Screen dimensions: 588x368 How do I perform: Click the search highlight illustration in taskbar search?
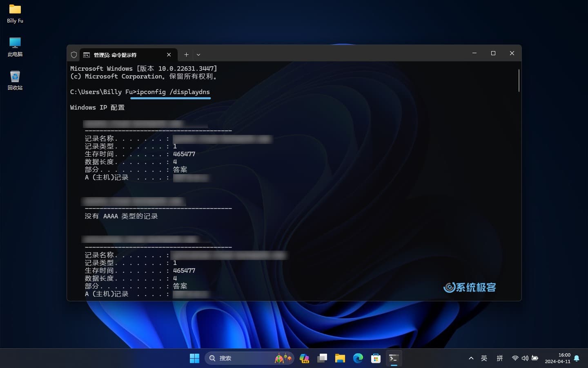pos(283,358)
